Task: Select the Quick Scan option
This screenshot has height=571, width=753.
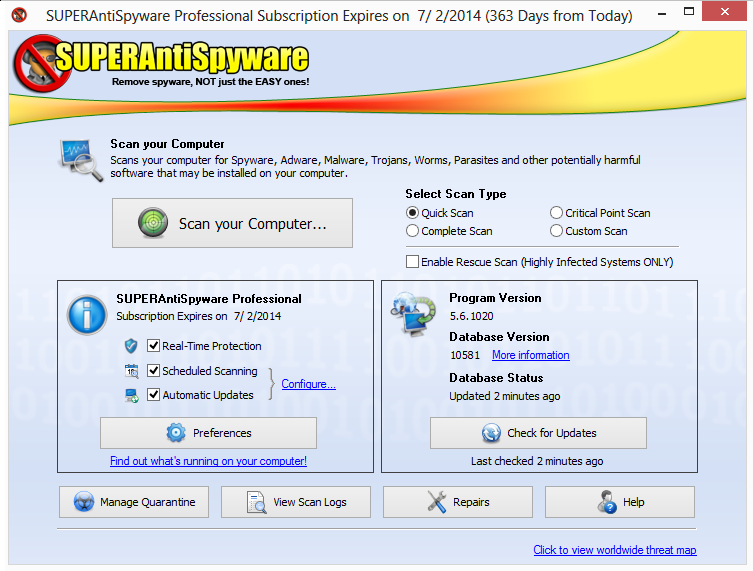Action: (440, 213)
